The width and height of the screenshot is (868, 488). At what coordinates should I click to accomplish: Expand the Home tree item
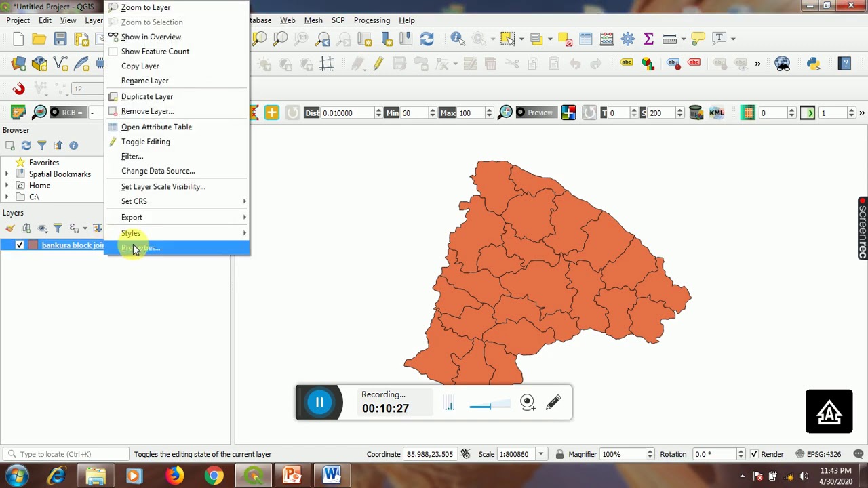click(7, 186)
